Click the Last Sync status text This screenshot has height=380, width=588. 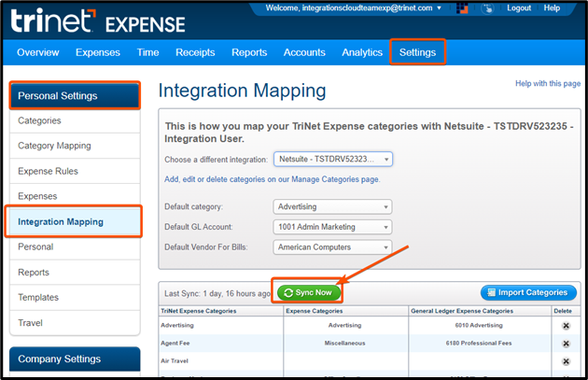pos(217,293)
